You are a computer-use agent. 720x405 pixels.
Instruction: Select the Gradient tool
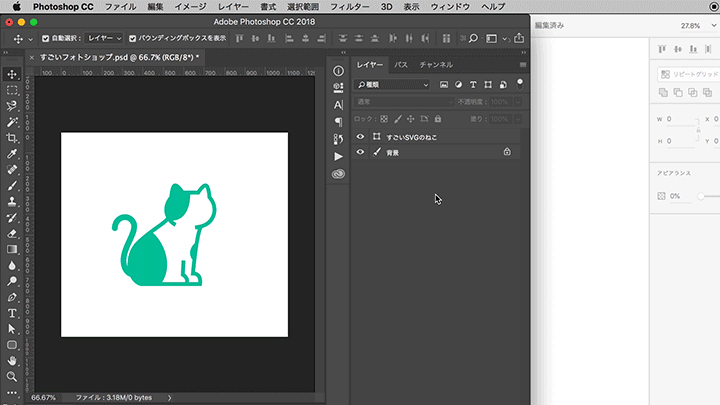(12, 249)
